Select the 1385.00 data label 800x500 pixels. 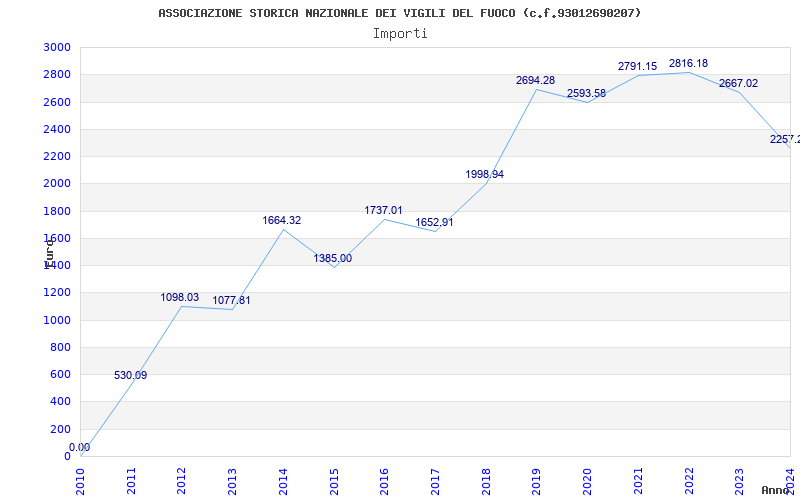(333, 259)
